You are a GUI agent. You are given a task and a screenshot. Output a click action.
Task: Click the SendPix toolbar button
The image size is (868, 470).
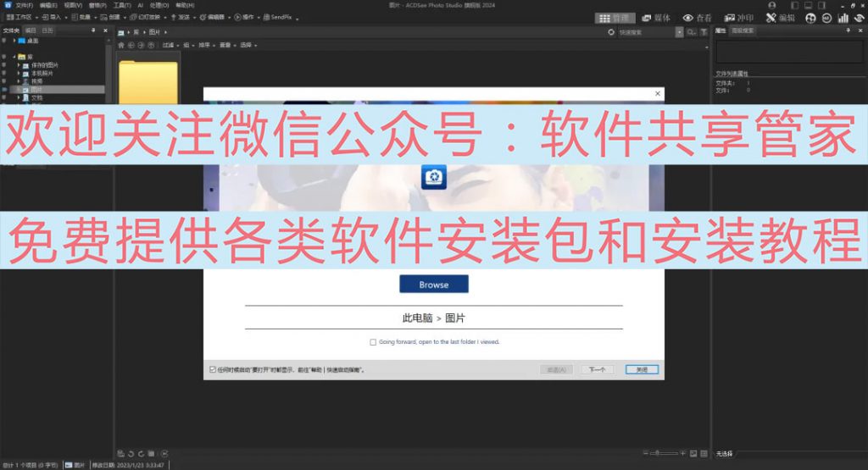pos(278,17)
